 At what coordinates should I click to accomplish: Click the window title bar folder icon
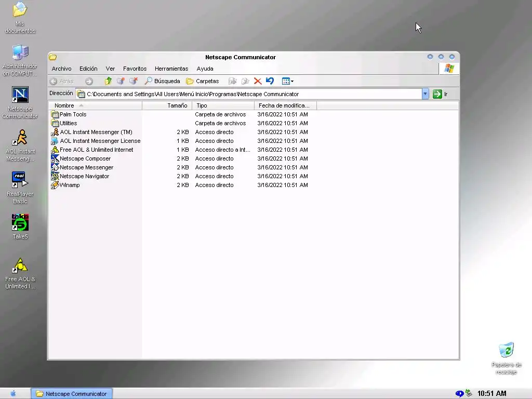coord(52,57)
